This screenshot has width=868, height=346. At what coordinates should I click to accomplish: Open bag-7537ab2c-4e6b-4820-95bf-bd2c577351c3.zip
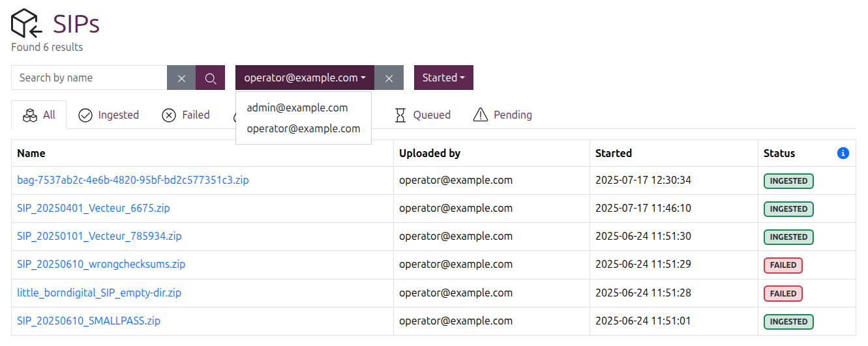click(133, 180)
